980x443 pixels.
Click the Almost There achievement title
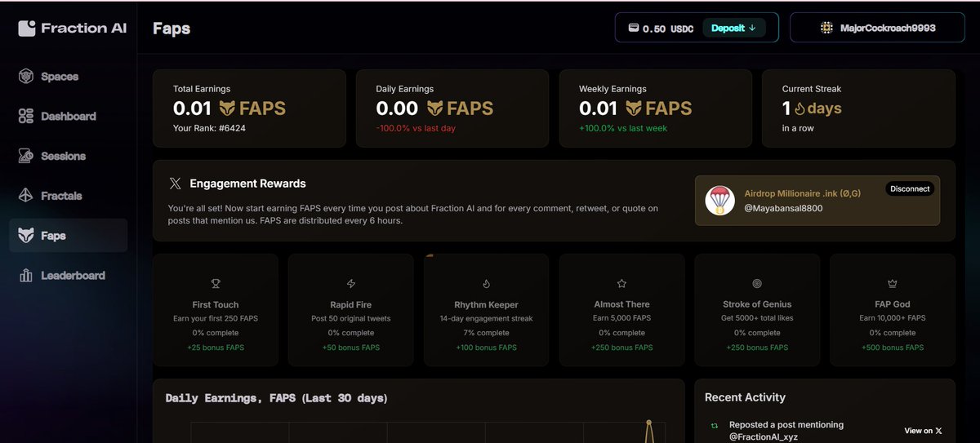pos(621,304)
